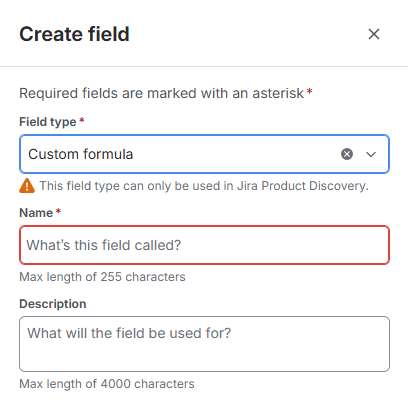Click the 4000 characters helper text
This screenshot has height=403, width=408.
click(x=107, y=384)
